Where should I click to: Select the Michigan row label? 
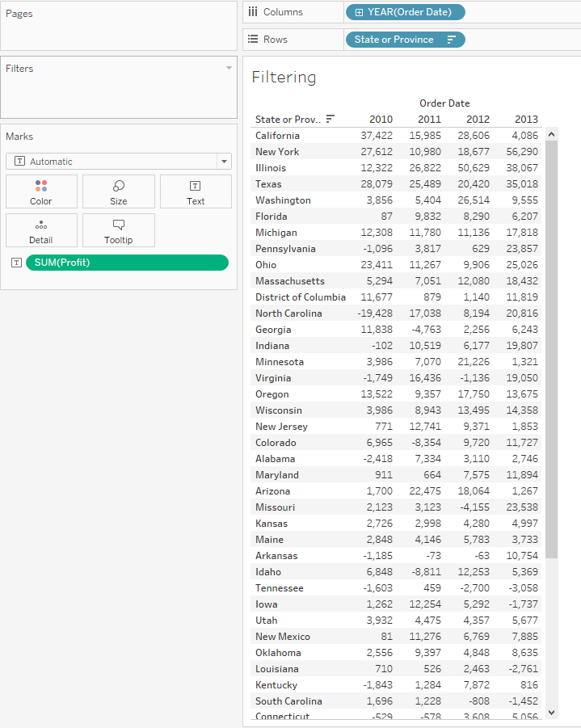pos(276,233)
